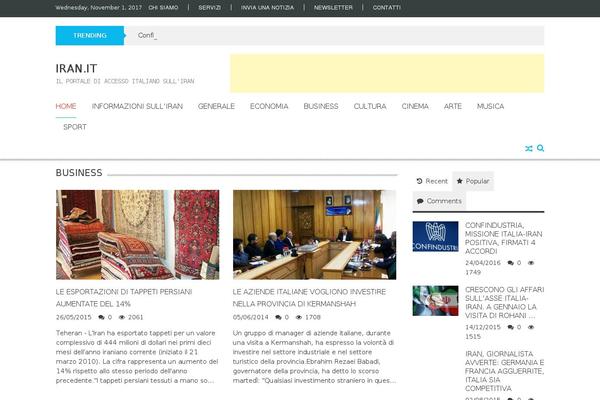Click comments icon under the Kermanshah article

tap(279, 317)
